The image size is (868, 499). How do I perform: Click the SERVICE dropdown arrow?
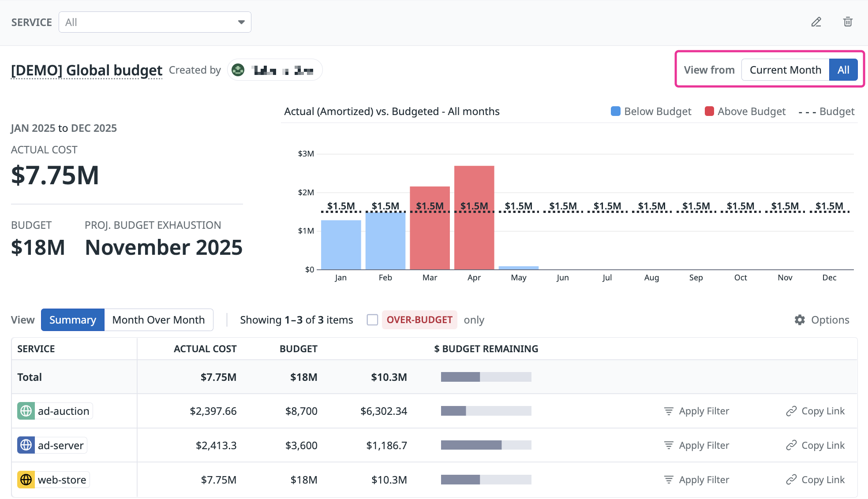point(241,22)
